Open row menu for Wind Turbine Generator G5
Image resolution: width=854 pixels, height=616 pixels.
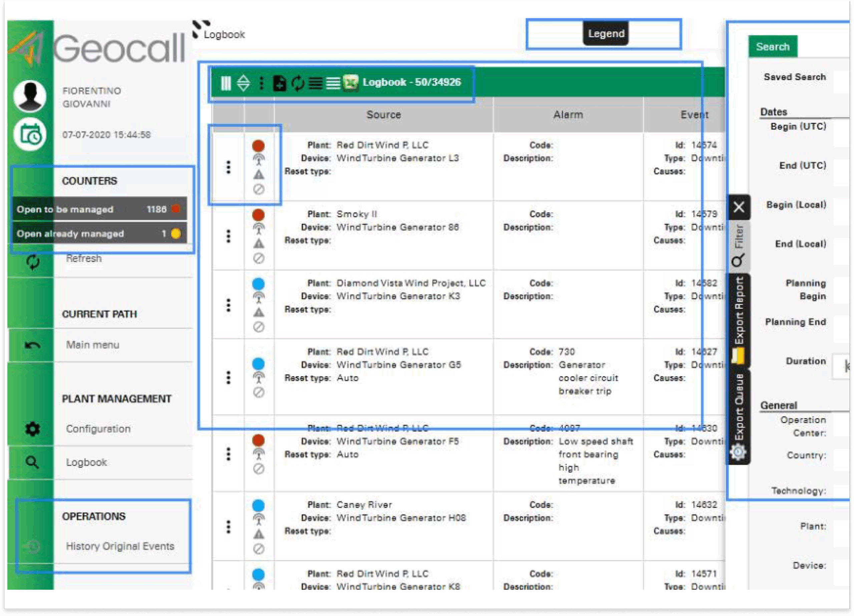point(228,377)
